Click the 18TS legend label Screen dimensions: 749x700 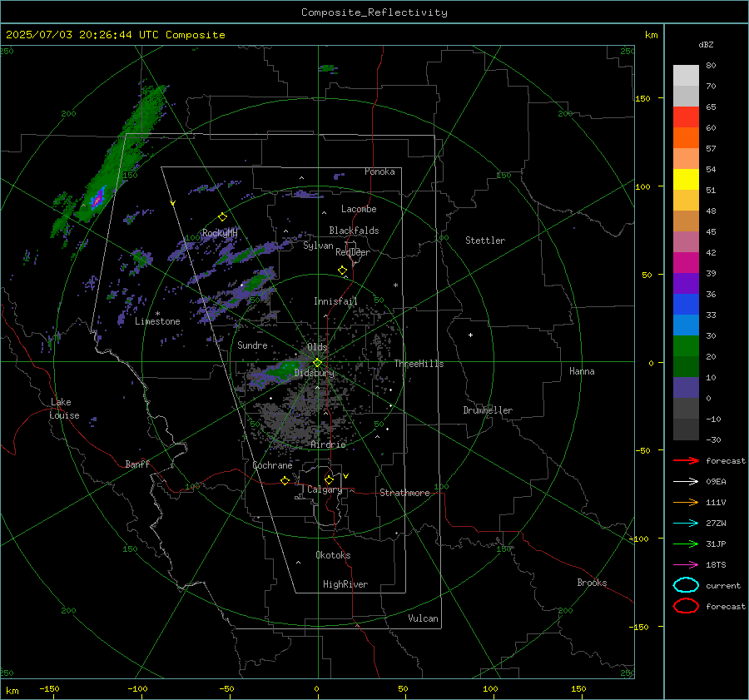coord(716,565)
